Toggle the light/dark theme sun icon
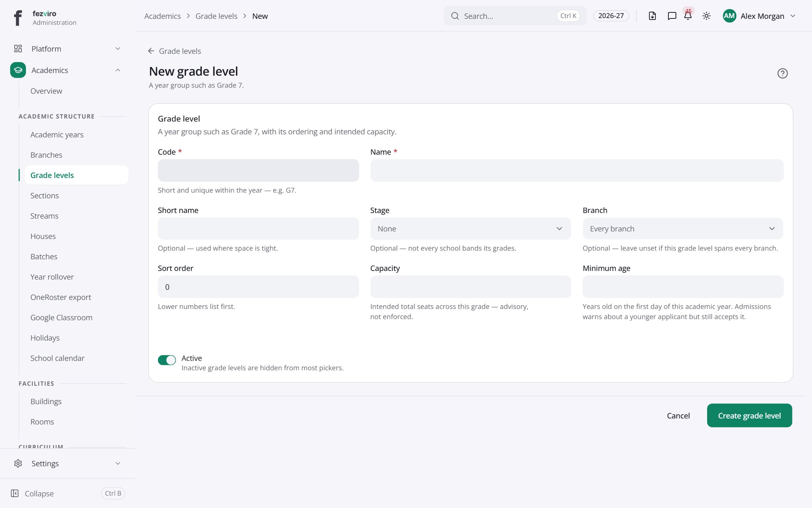Image resolution: width=812 pixels, height=508 pixels. click(x=706, y=16)
